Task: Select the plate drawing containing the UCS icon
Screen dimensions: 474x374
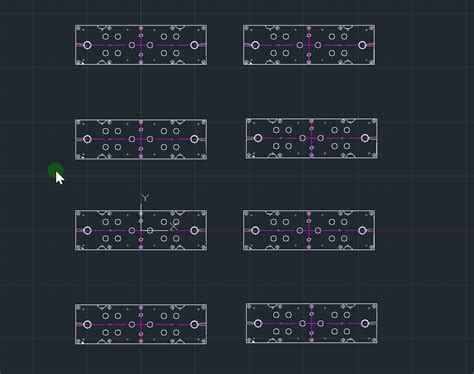Action: point(141,230)
